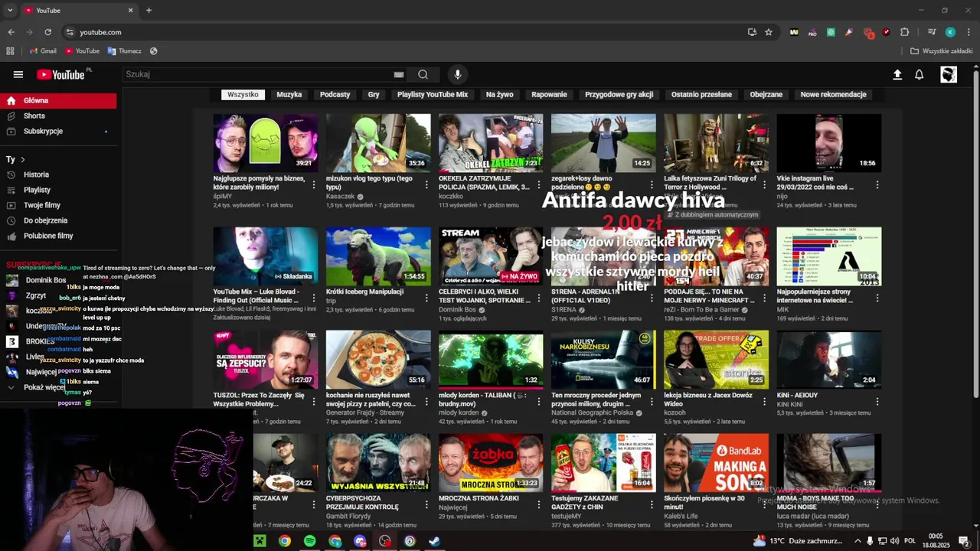Open Steam from the taskbar
Image resolution: width=980 pixels, height=551 pixels.
[x=434, y=541]
